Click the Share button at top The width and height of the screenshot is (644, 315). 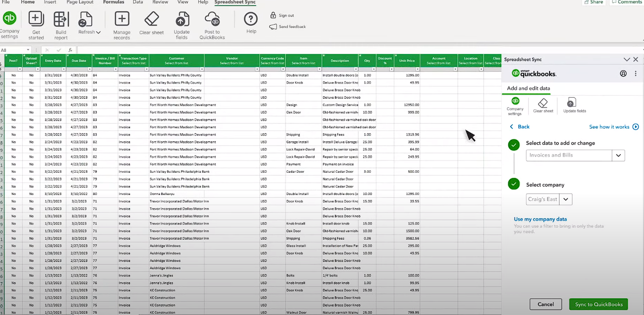click(593, 2)
